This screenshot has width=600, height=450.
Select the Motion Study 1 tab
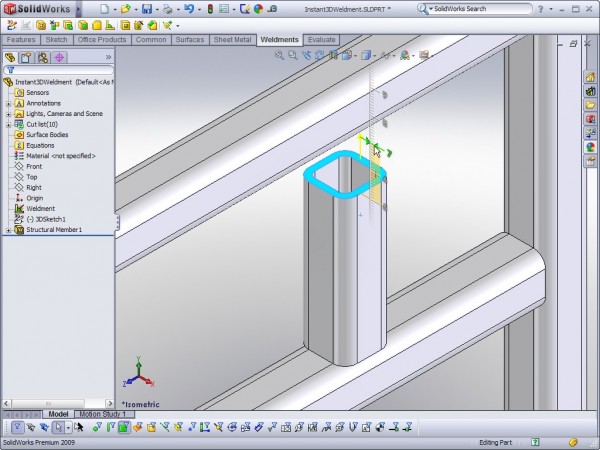103,414
